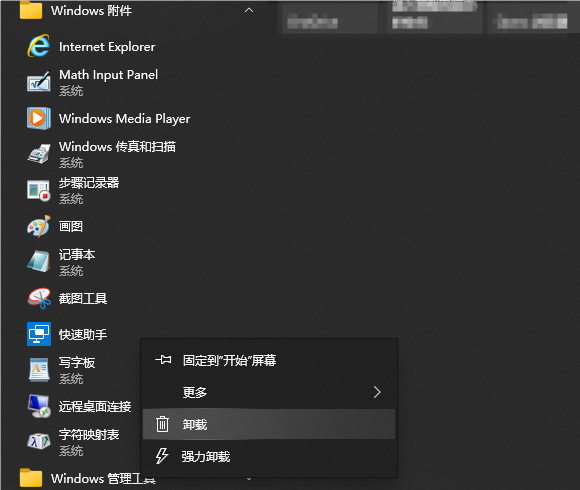Click the 画图 label
The width and height of the screenshot is (580, 490).
click(x=71, y=226)
